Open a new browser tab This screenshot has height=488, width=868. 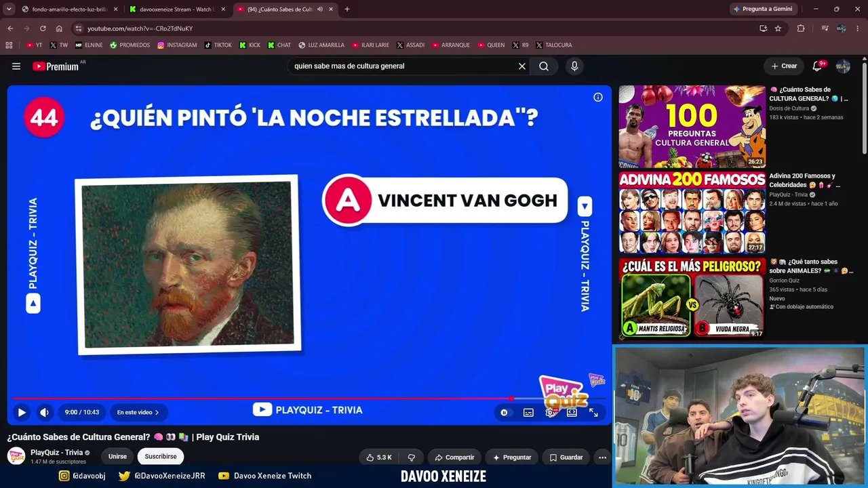tap(347, 9)
